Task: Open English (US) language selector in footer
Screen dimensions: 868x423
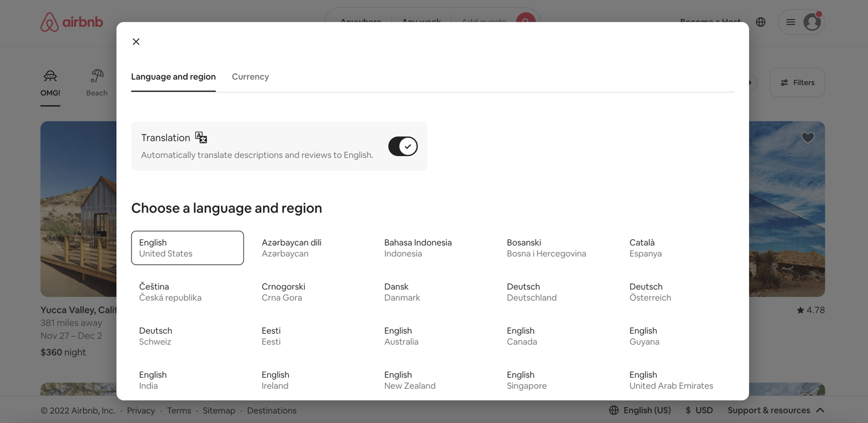Action: 640,410
